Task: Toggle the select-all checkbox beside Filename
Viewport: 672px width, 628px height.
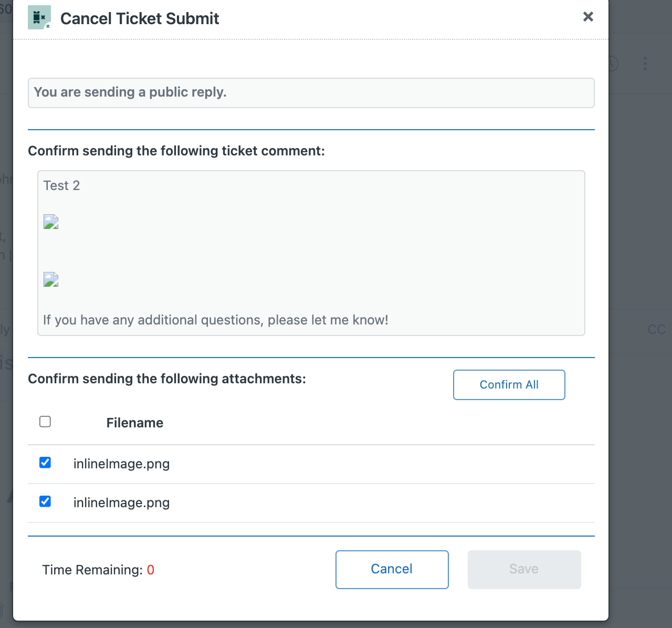Action: pyautogui.click(x=45, y=422)
